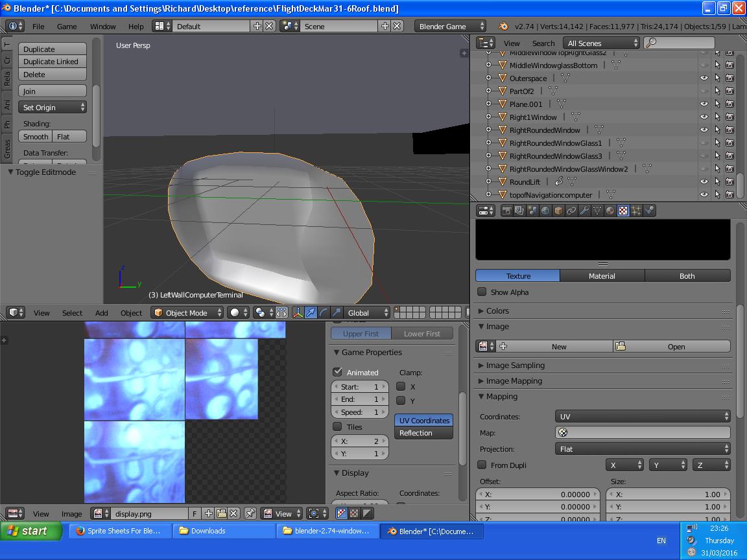Enable the Tiles checkbox
Screen dimensions: 747x560
tap(338, 426)
